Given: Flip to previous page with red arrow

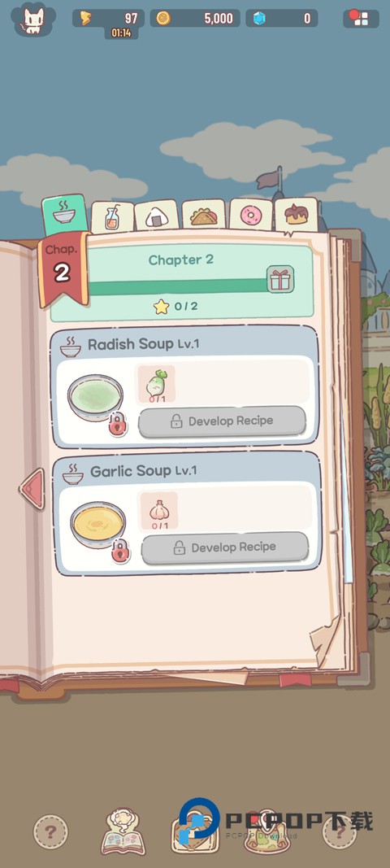Looking at the screenshot, I should tap(32, 489).
